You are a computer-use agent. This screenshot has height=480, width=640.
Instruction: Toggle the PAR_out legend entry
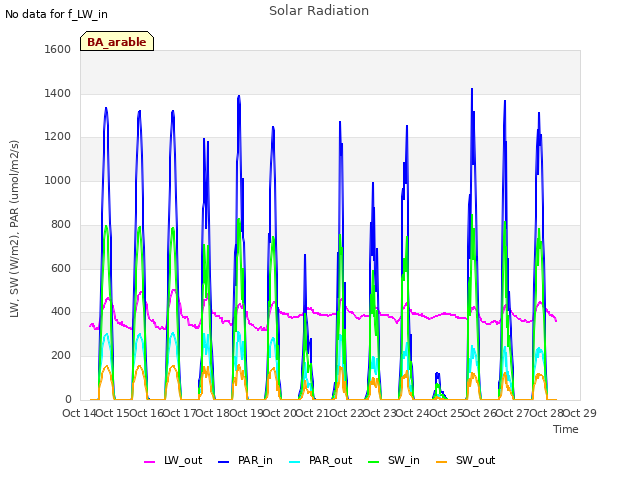coord(320,461)
